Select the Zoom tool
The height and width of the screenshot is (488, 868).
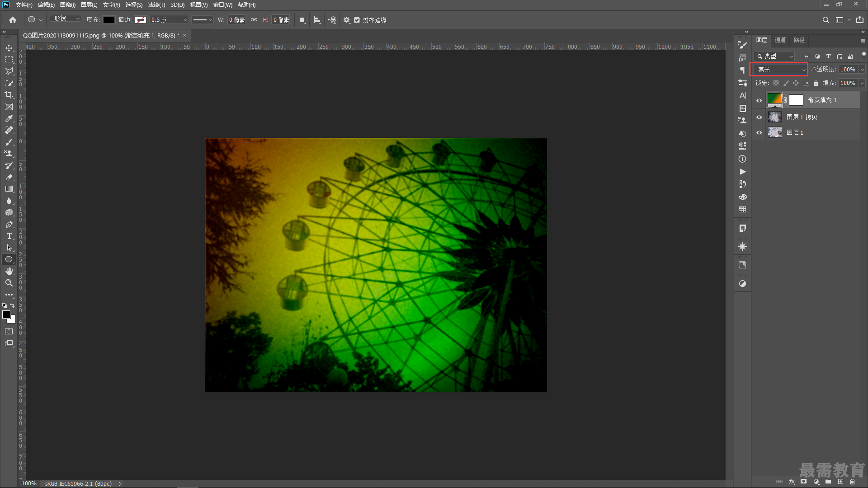click(x=9, y=283)
